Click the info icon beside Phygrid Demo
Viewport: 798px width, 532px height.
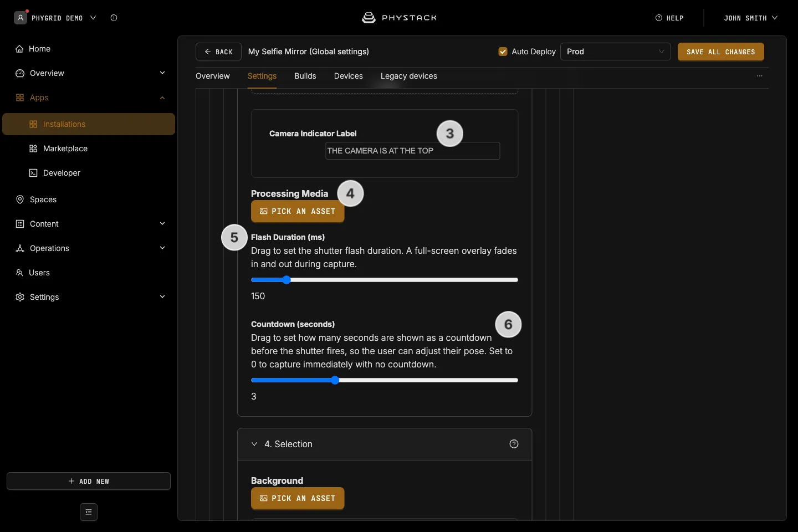pos(114,18)
